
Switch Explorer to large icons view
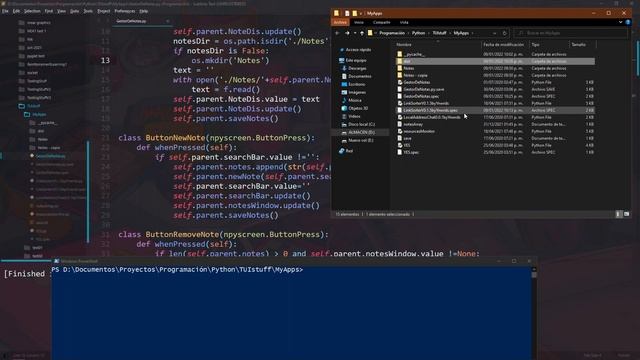pyautogui.click(x=627, y=214)
